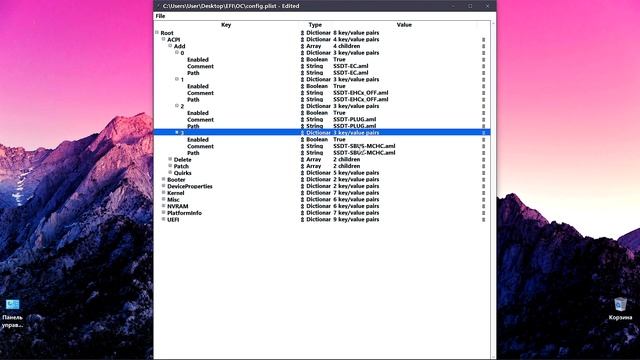The image size is (640, 360).
Task: Select the highlighted item 3 dictionary row
Action: coord(322,133)
